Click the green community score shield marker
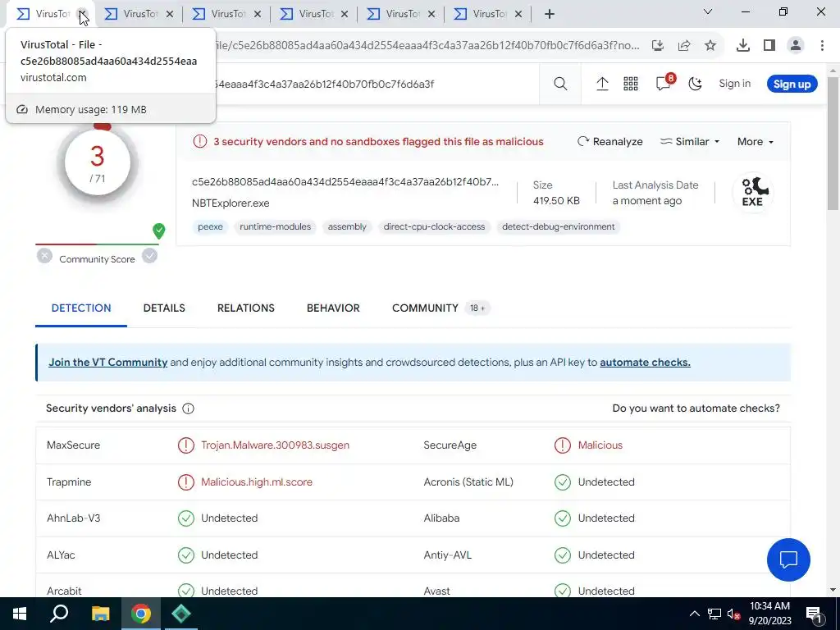This screenshot has width=840, height=630. click(158, 231)
